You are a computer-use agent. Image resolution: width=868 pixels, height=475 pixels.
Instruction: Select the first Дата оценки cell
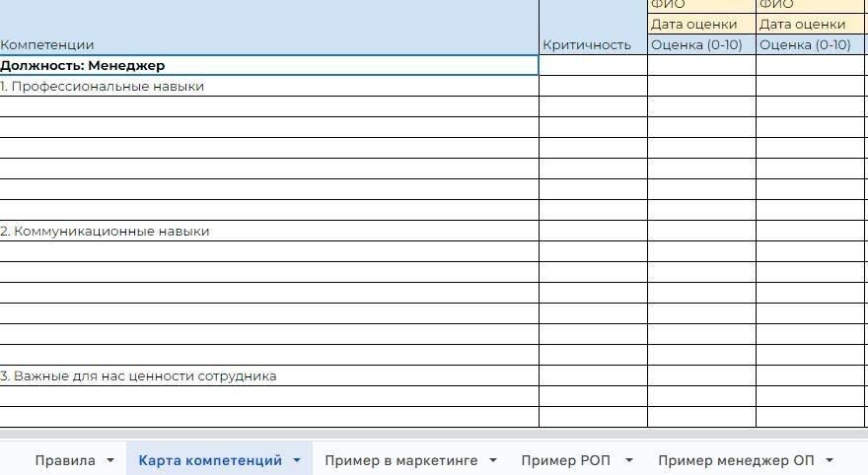[x=701, y=24]
